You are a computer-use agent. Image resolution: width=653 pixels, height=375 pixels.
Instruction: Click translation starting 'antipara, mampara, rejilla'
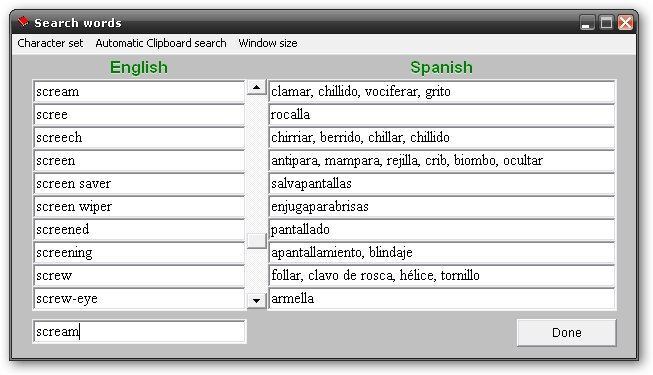pyautogui.click(x=441, y=160)
